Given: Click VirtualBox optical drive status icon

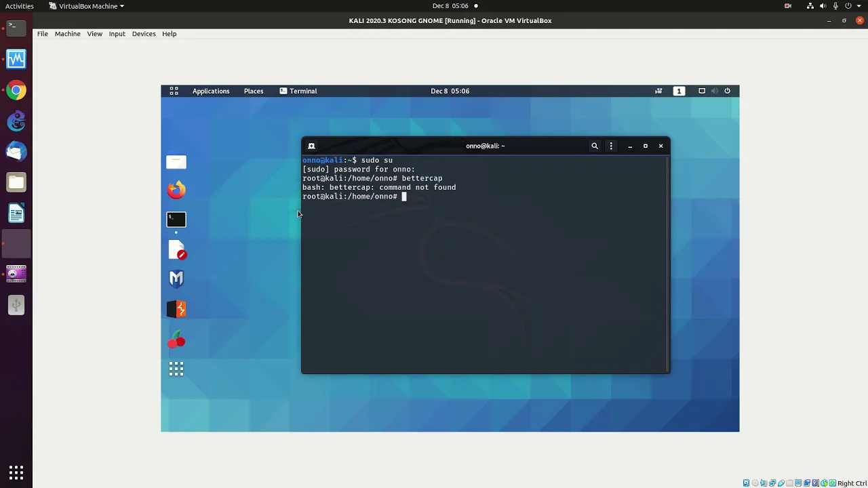Looking at the screenshot, I should pos(755,483).
